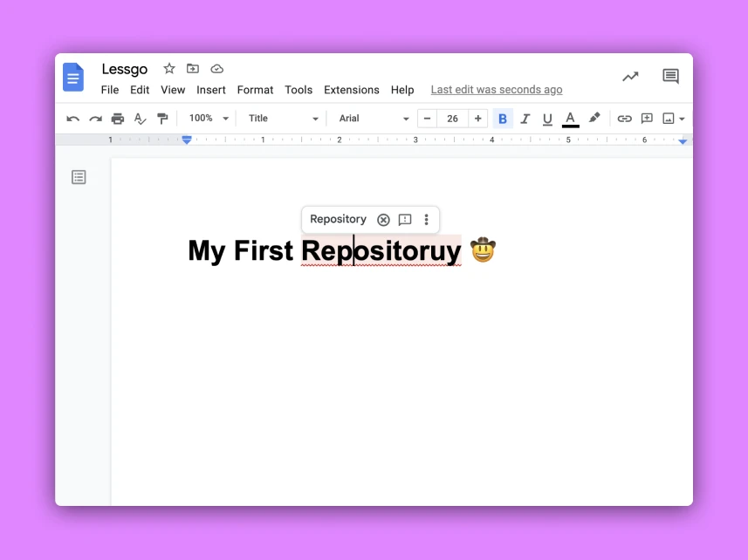This screenshot has width=748, height=560.
Task: Insert a link
Action: coord(625,118)
